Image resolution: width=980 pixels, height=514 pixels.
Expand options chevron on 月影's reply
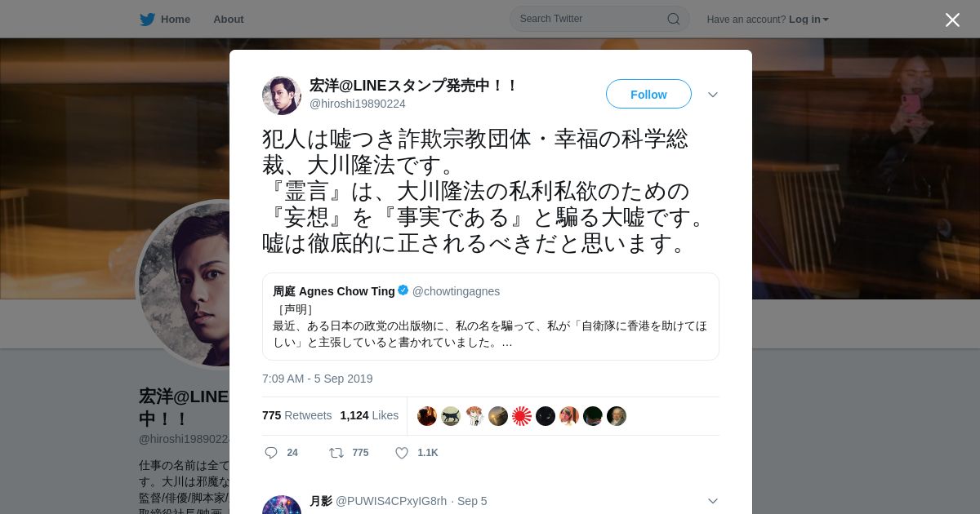click(x=713, y=501)
